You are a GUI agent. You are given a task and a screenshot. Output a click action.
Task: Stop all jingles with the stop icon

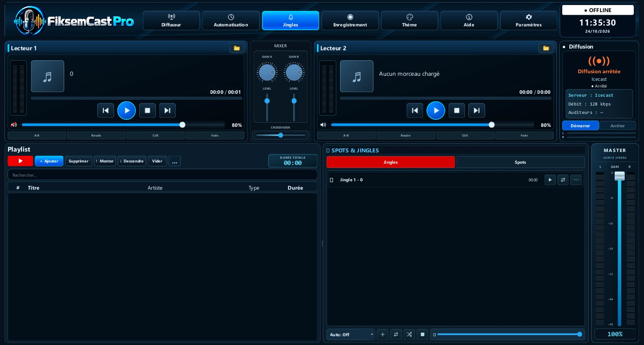tap(423, 335)
